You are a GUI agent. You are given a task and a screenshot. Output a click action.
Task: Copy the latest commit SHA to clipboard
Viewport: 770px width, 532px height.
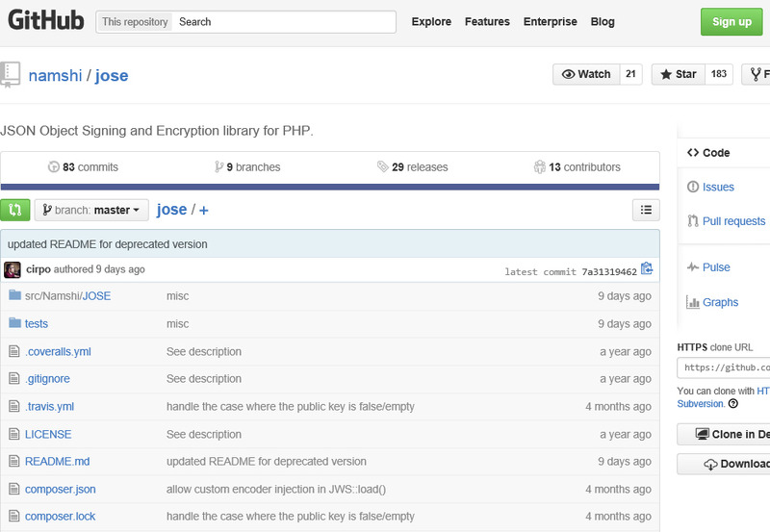[x=647, y=269]
